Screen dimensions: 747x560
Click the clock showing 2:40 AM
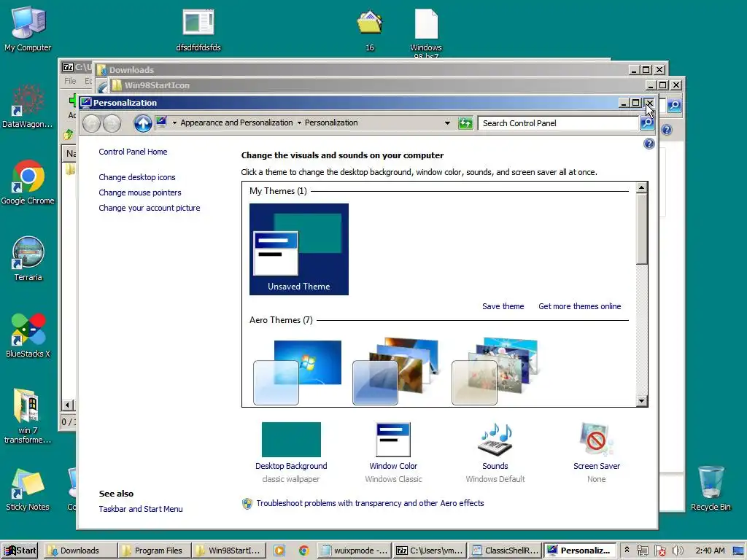[x=710, y=551]
